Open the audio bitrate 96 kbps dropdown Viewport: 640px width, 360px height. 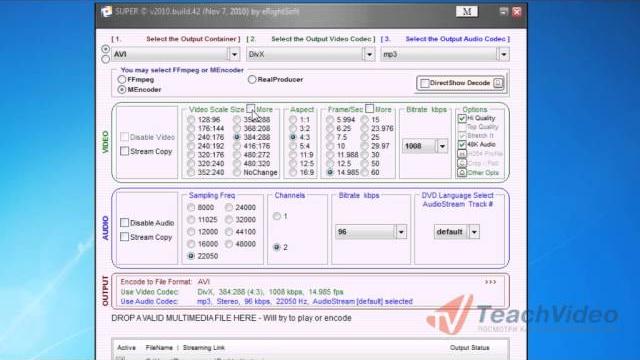pyautogui.click(x=401, y=232)
